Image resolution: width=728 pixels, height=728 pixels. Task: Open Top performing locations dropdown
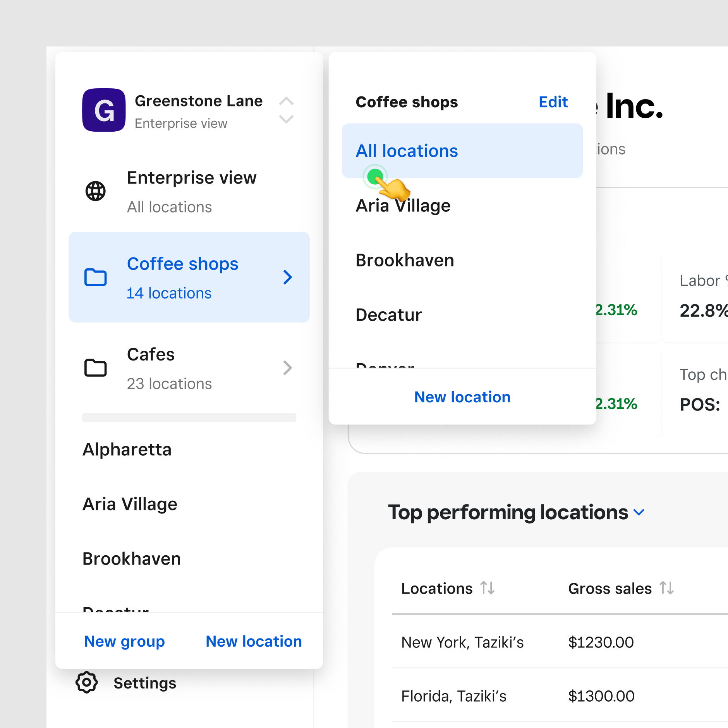(639, 512)
